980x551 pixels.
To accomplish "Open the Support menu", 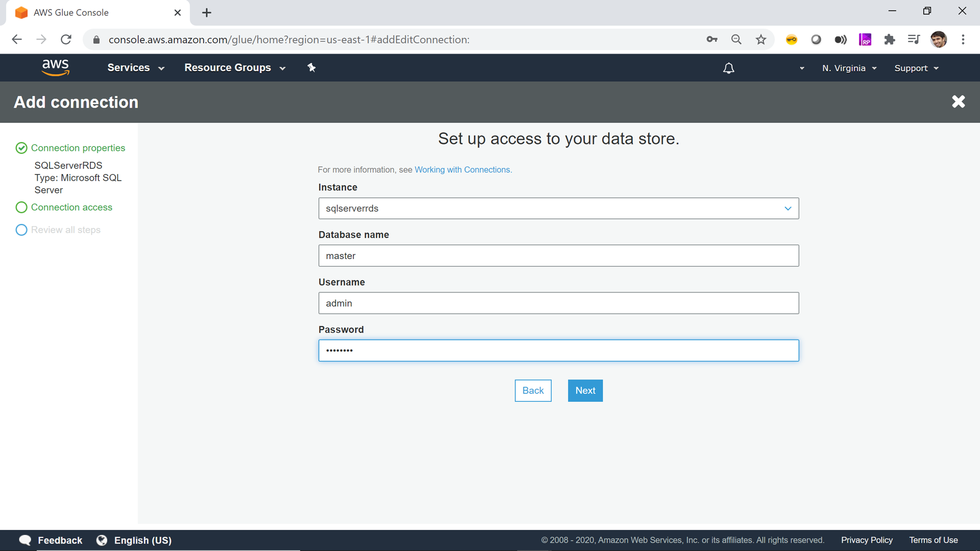I will click(x=916, y=68).
